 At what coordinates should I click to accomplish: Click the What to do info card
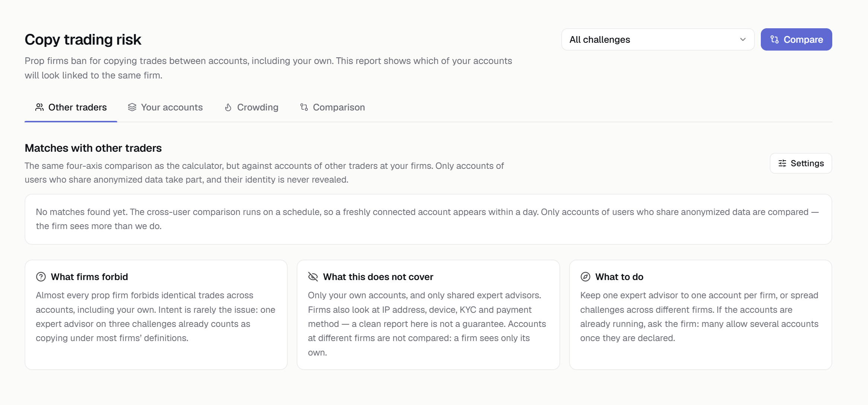coord(701,315)
